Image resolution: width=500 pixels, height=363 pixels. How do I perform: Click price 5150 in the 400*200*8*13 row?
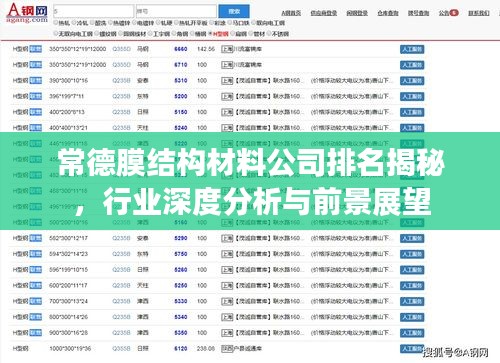click(x=181, y=112)
